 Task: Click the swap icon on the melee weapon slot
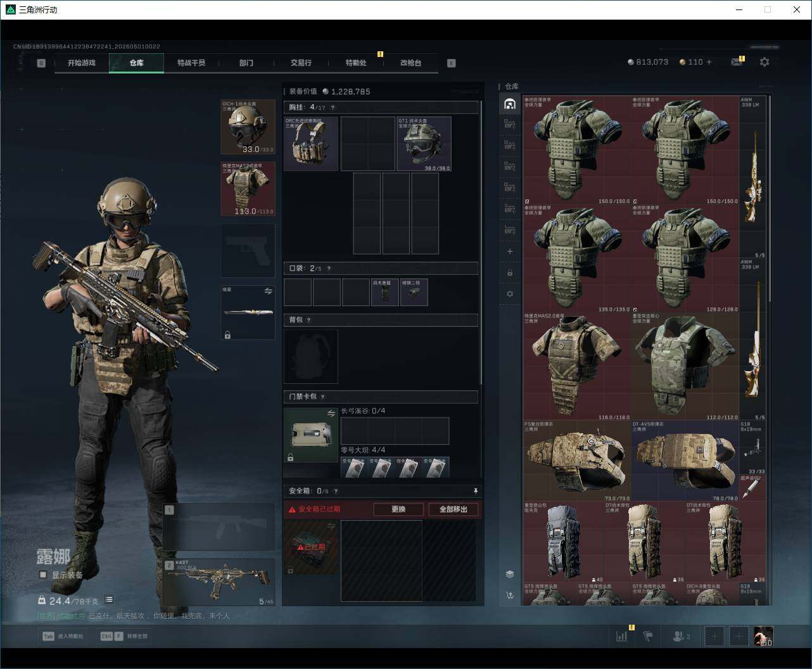click(268, 291)
